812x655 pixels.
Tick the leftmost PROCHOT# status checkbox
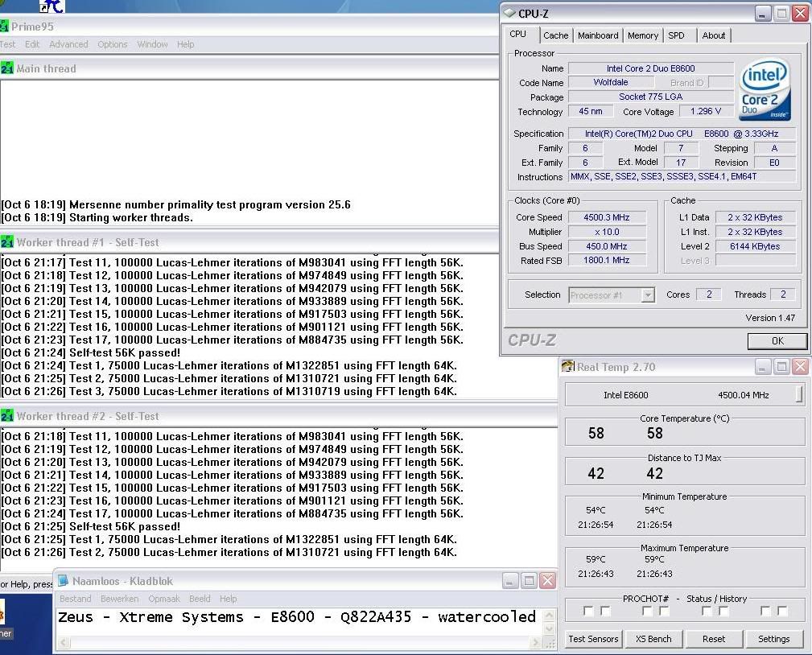click(x=587, y=611)
